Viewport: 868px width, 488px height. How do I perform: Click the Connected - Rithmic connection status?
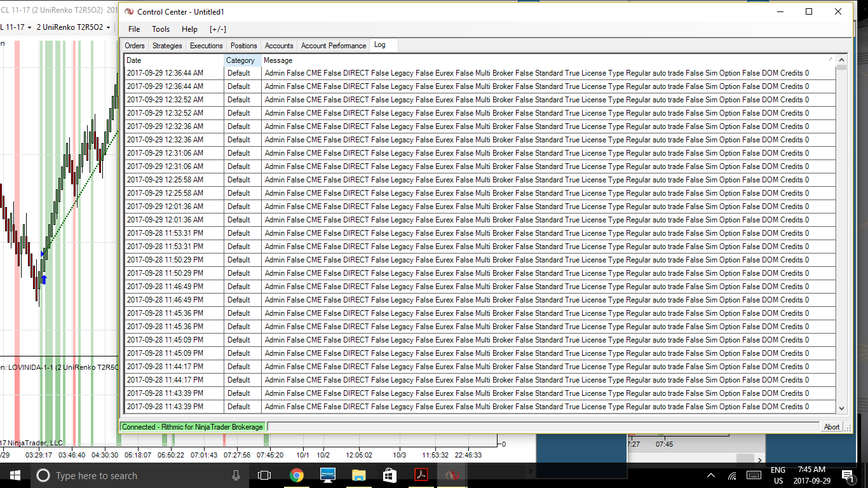point(193,427)
